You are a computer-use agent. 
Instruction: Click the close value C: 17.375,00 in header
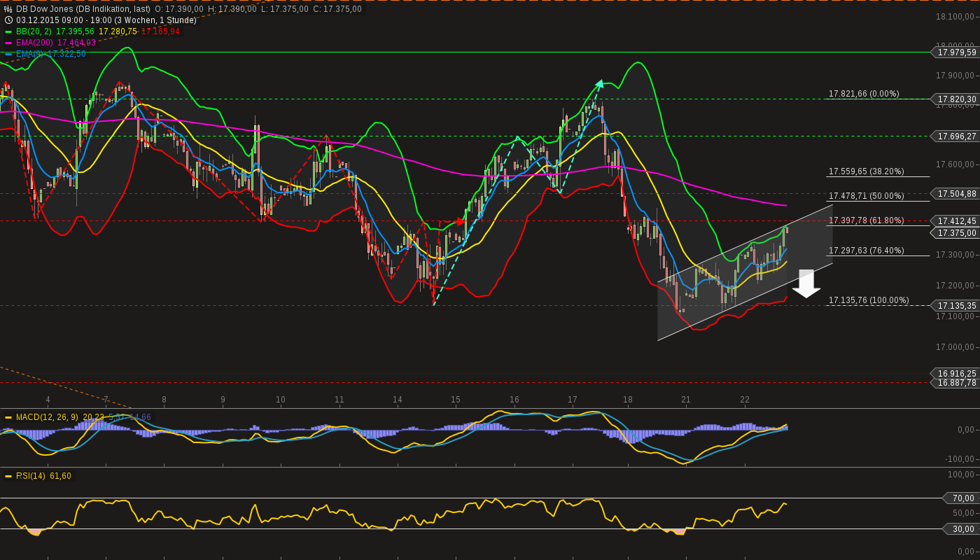337,9
